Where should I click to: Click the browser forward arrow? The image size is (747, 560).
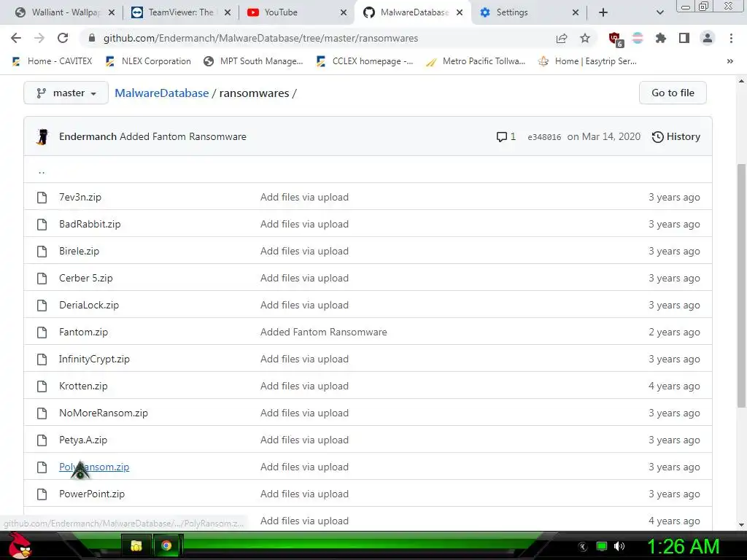coord(39,38)
